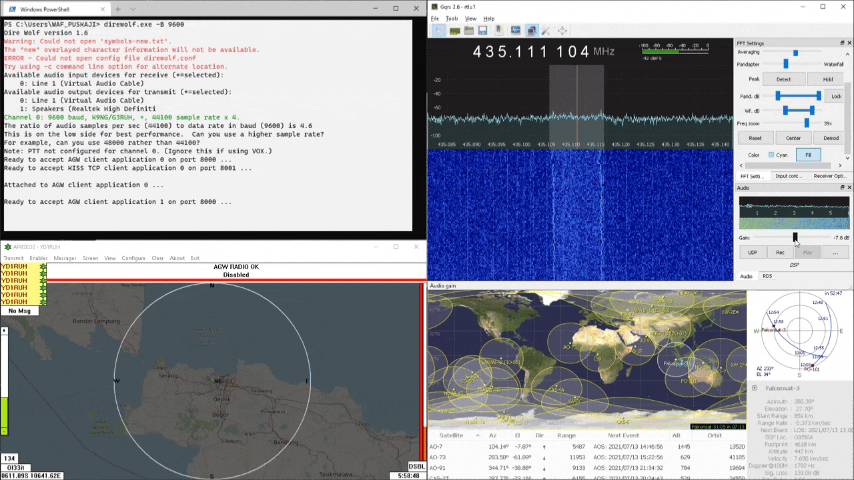Open the Enables menu in APRSIS32

pos(39,258)
